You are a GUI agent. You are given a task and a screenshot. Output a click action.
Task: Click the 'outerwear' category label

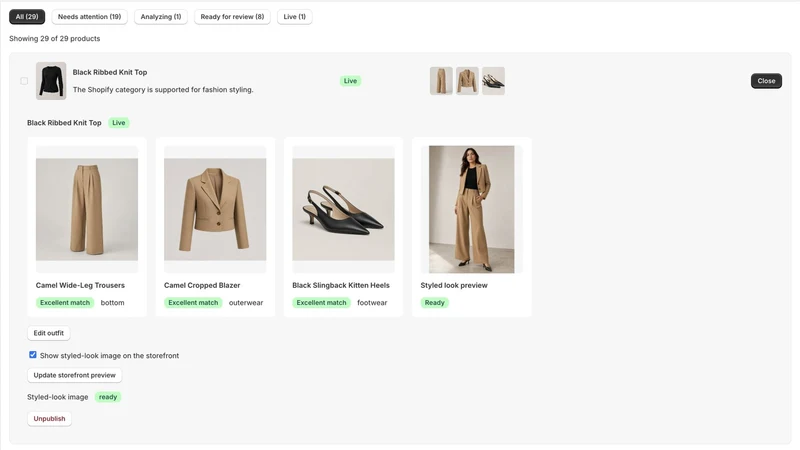tap(246, 303)
